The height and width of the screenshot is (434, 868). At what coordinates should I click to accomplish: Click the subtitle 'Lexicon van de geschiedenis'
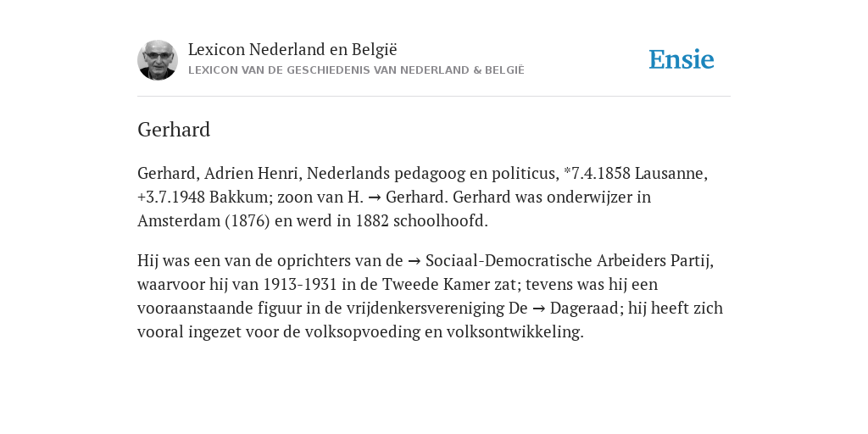coord(356,70)
